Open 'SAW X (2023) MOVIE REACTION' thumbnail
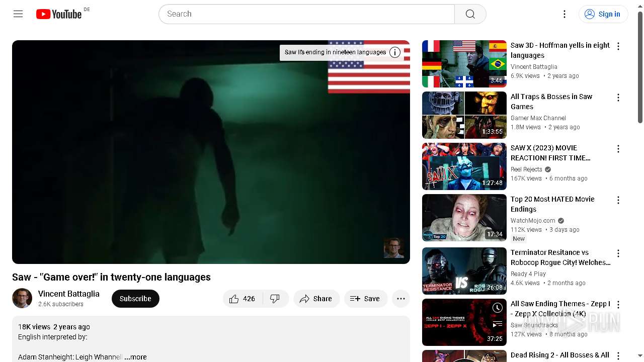Screen dimensions: 644x362 click(x=464, y=166)
